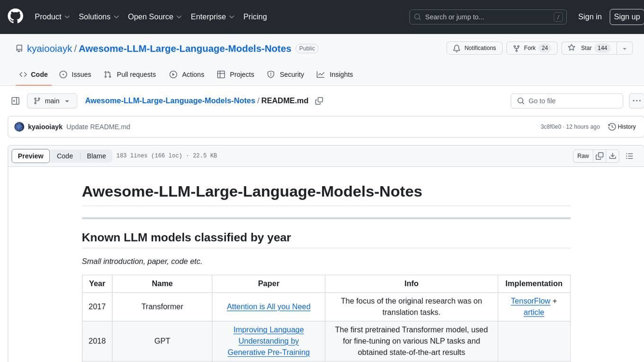
Task: Copy the README.md file path
Action: [x=319, y=101]
